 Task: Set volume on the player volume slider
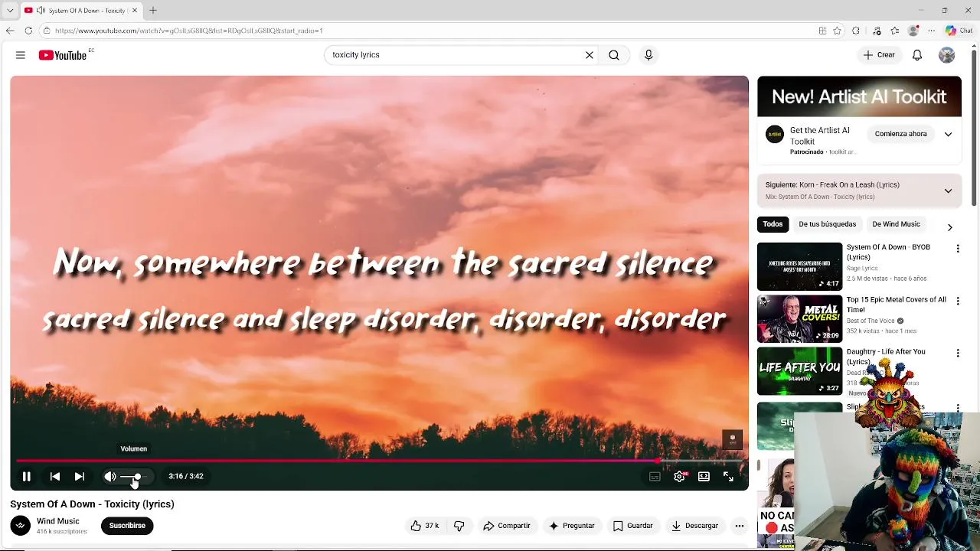(x=136, y=476)
